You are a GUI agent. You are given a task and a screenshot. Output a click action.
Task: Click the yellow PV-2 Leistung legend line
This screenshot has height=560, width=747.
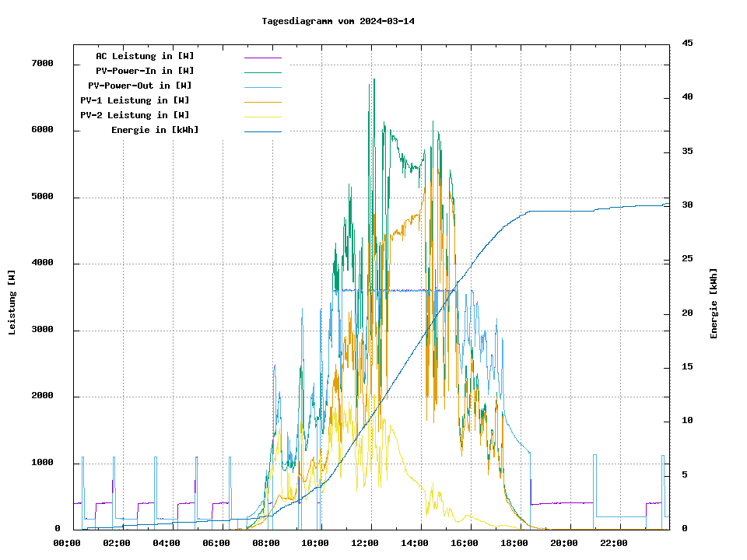pos(262,117)
